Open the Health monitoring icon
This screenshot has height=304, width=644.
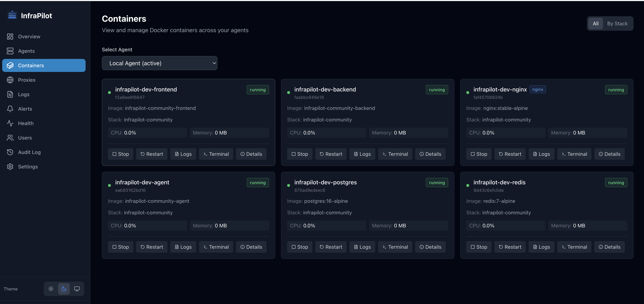pos(10,123)
